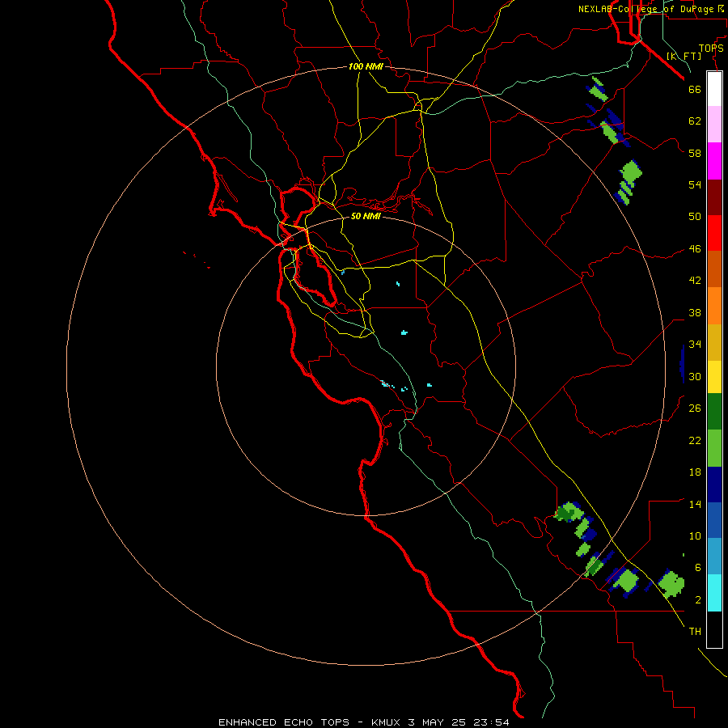728x728 pixels.
Task: Click the 'TOPS' legend title
Action: pyautogui.click(x=711, y=49)
